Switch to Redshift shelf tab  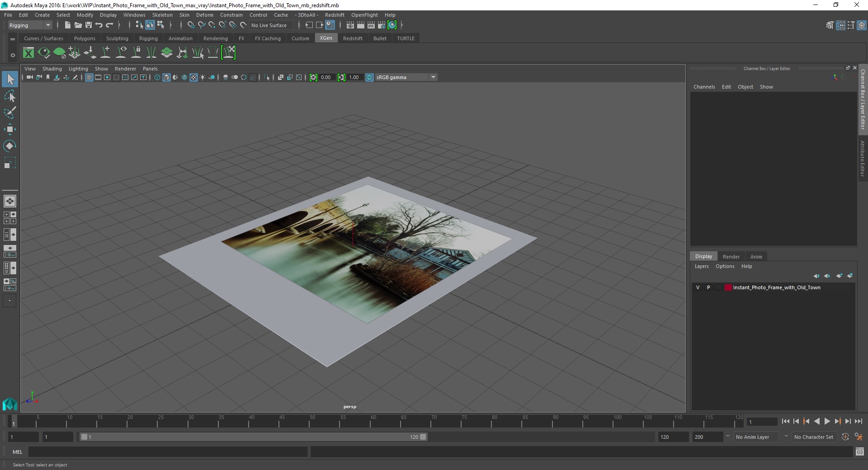353,38
